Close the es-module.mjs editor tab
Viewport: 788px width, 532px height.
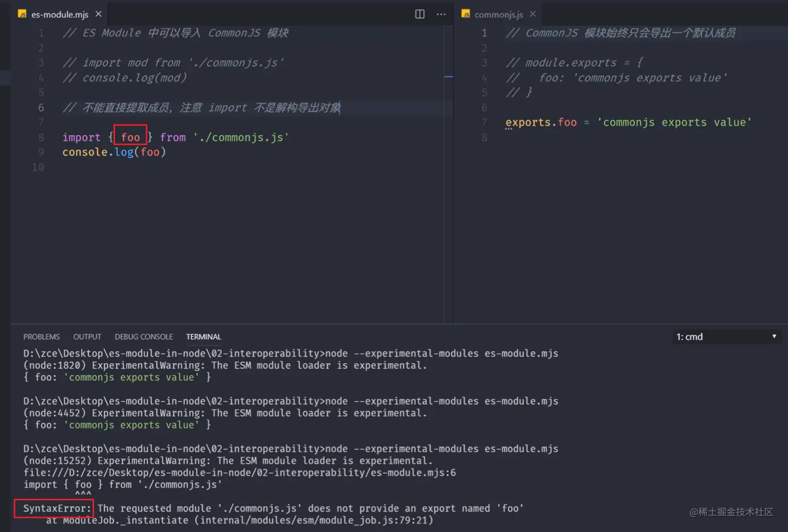(98, 14)
